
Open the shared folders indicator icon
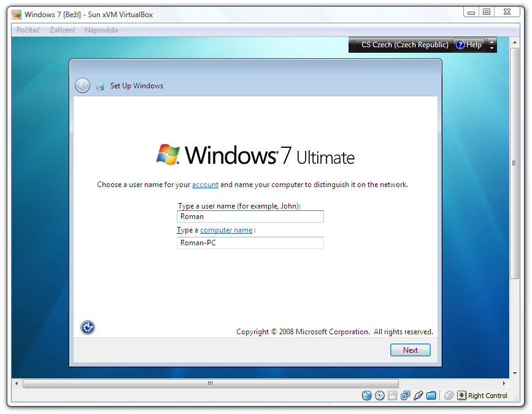click(x=431, y=396)
